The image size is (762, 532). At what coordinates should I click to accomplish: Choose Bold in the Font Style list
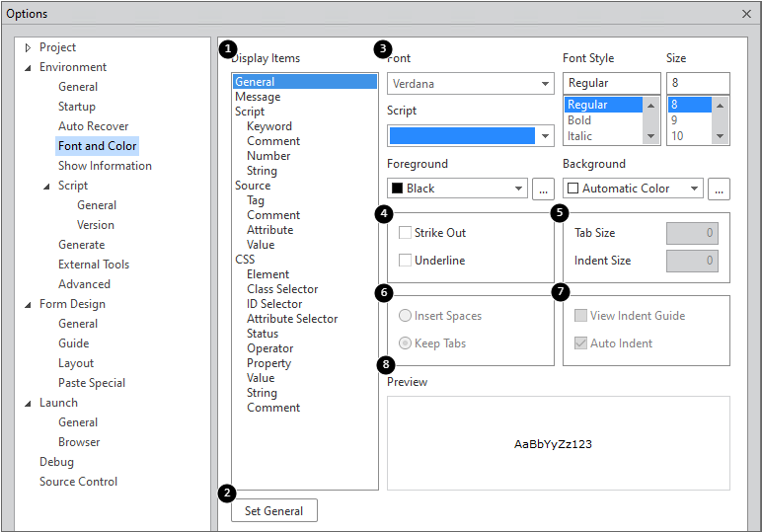(x=580, y=120)
